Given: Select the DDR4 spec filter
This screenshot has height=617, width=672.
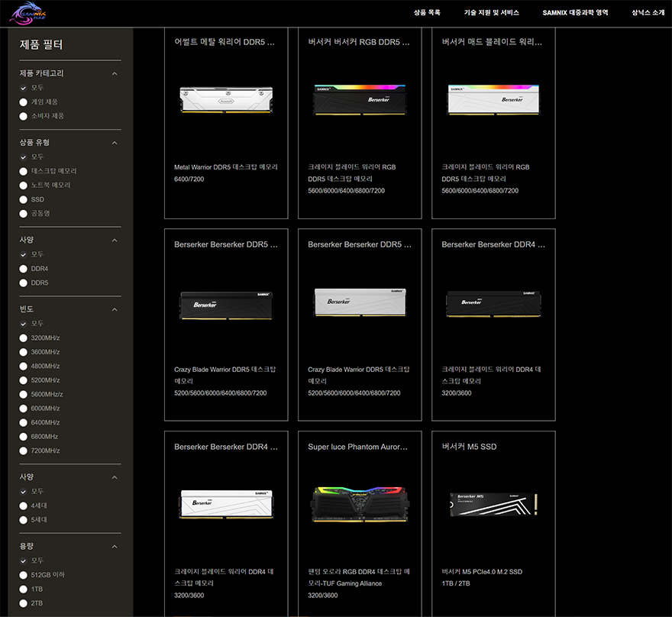Looking at the screenshot, I should tap(23, 269).
